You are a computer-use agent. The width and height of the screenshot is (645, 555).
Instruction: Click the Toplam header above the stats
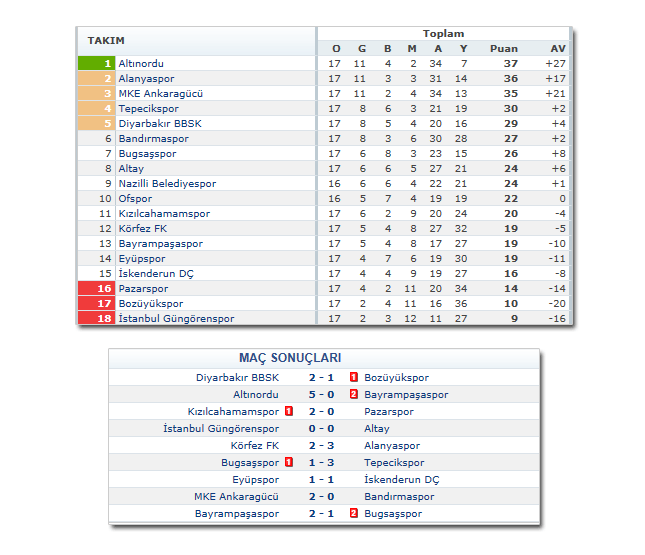(443, 33)
